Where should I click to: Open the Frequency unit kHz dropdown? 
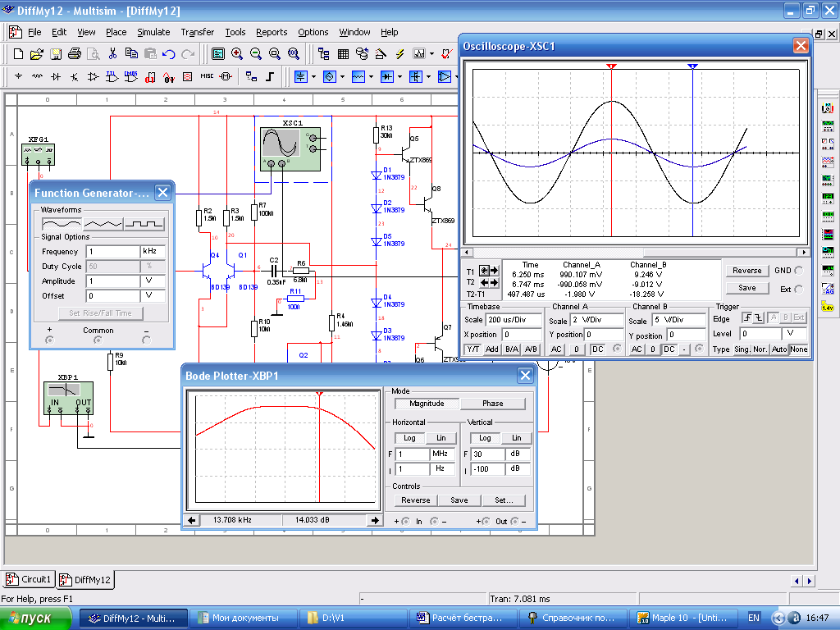153,252
